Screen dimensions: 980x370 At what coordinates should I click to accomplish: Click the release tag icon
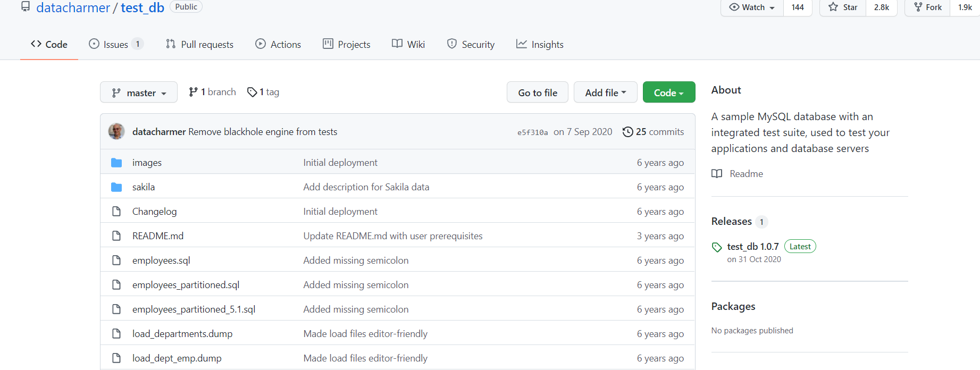click(x=717, y=247)
